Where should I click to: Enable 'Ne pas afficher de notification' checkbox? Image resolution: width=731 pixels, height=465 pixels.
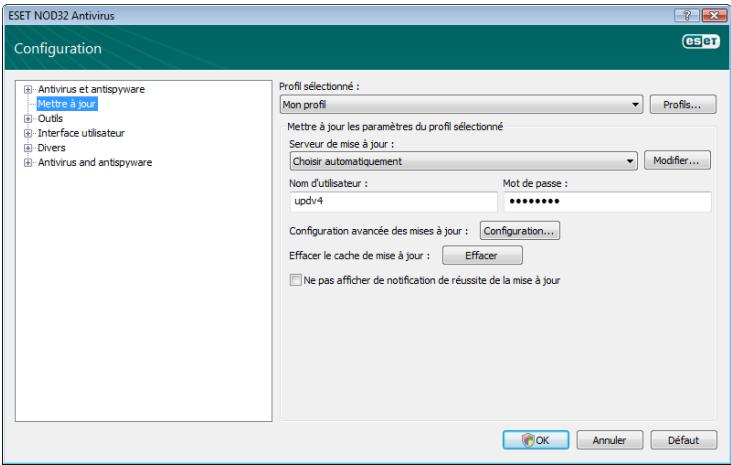(296, 280)
